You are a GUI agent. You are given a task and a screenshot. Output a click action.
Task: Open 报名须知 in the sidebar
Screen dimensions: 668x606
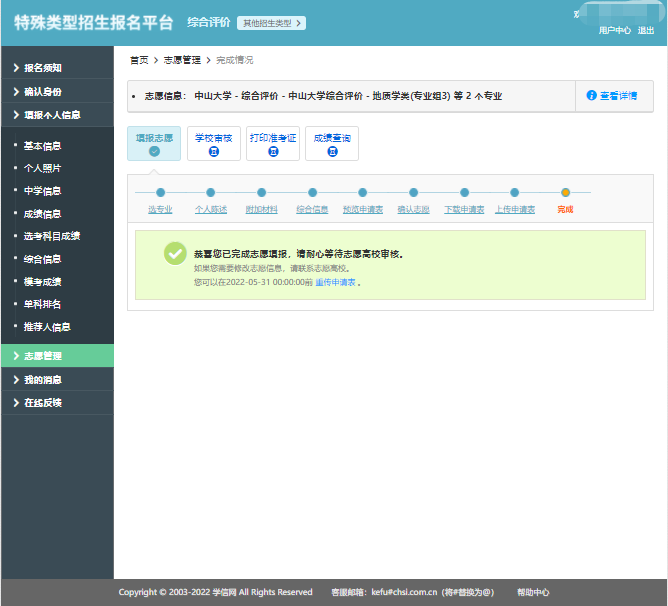[58, 68]
